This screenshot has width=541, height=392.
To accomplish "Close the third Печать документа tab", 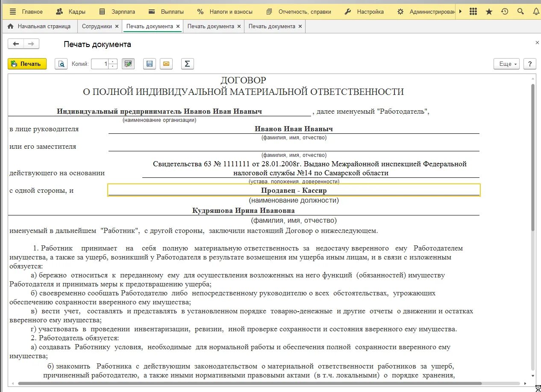I will 300,27.
